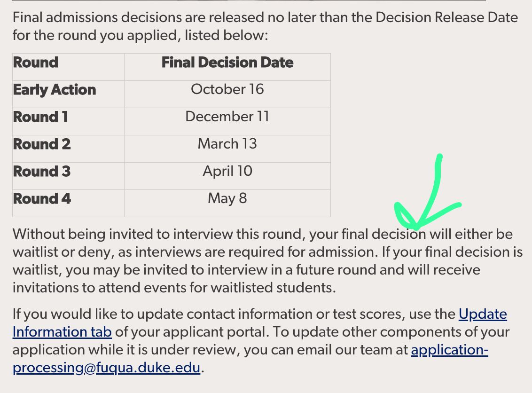This screenshot has height=393, width=532.
Task: Click the "Round 3" row label
Action: (x=42, y=172)
